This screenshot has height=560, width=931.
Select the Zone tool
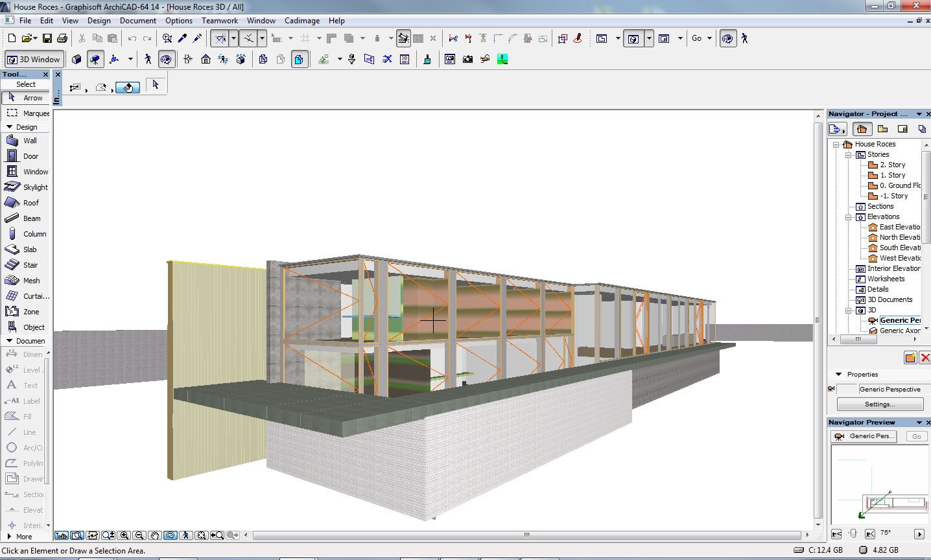pyautogui.click(x=26, y=312)
